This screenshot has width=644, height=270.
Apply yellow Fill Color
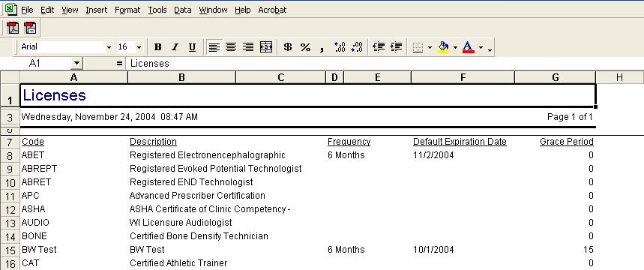pyautogui.click(x=443, y=47)
